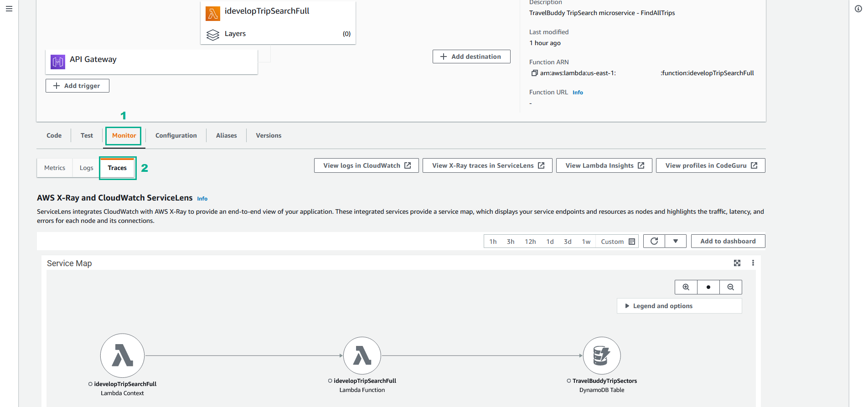Viewport: 868px width, 407px height.
Task: Click the calendar icon beside Custom
Action: [632, 242]
